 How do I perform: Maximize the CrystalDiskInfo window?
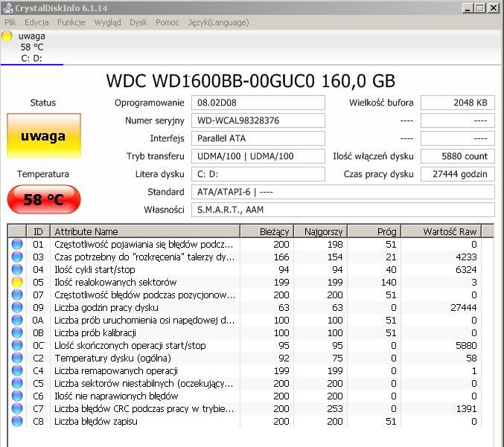tap(480, 7)
